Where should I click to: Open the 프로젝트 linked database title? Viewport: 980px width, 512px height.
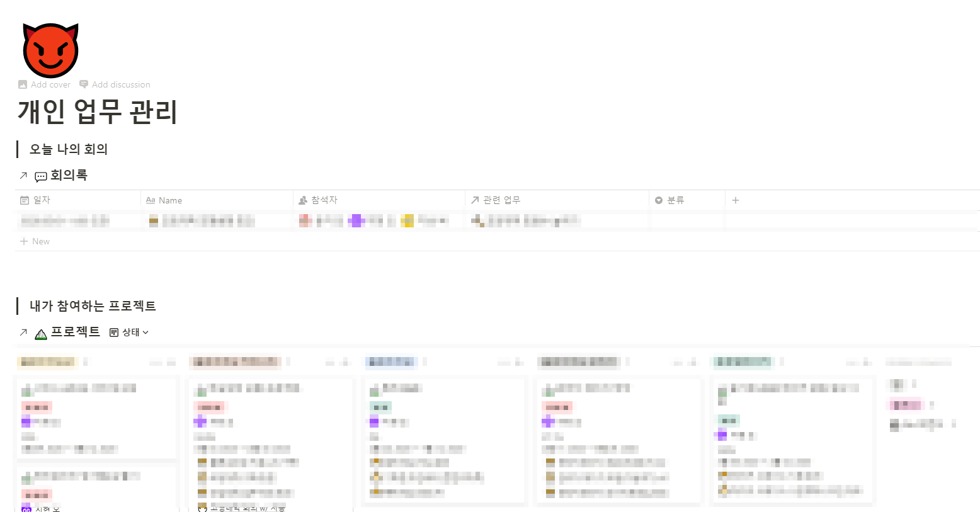[x=76, y=332]
